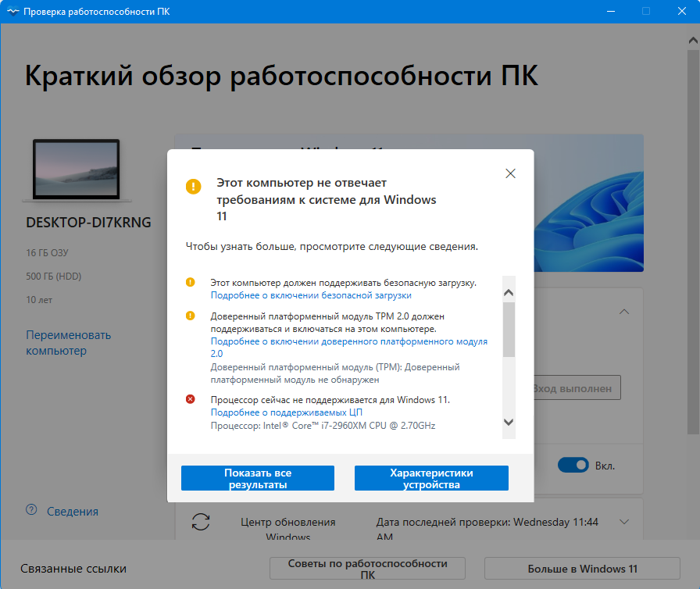The image size is (700, 589).
Task: Click the Показать все результаты button
Action: click(x=258, y=478)
